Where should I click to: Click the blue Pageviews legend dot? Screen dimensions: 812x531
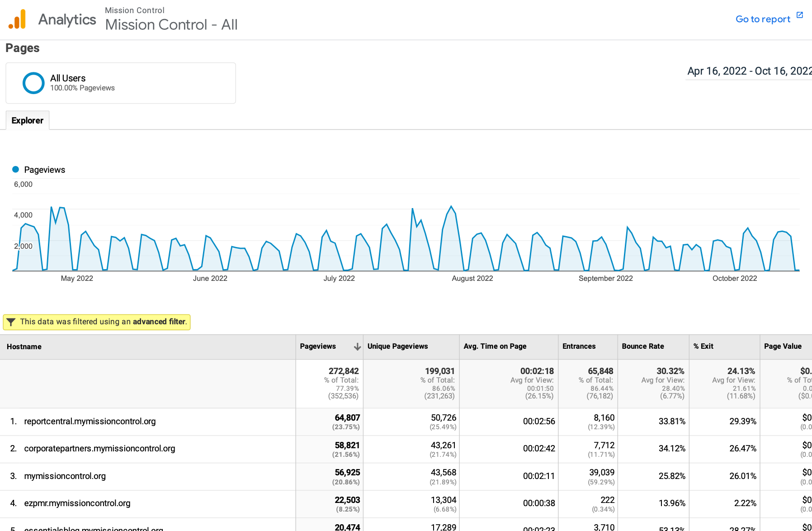tap(15, 169)
